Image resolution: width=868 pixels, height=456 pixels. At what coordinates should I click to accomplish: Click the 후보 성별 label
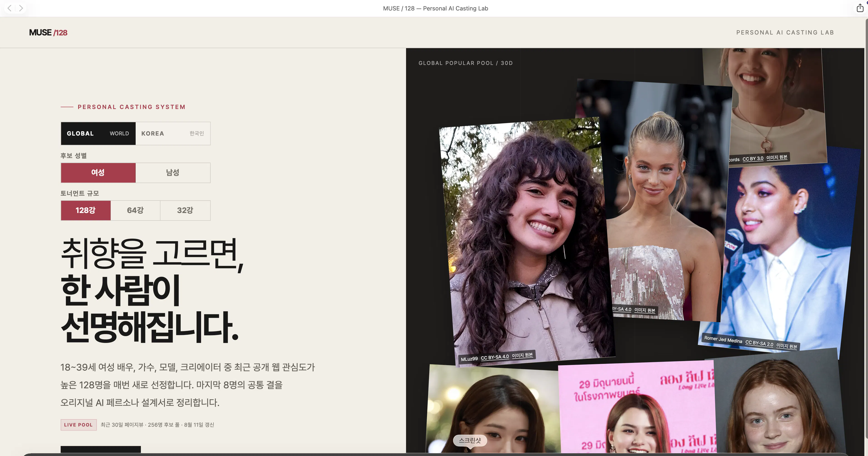click(73, 156)
